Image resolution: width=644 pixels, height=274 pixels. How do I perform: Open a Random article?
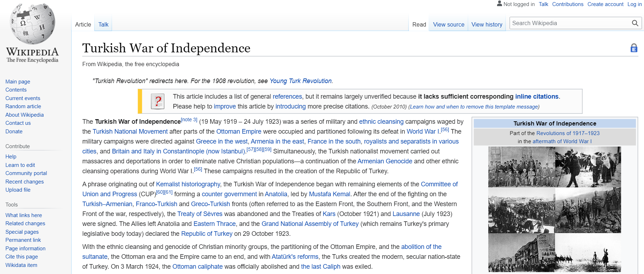pyautogui.click(x=23, y=106)
